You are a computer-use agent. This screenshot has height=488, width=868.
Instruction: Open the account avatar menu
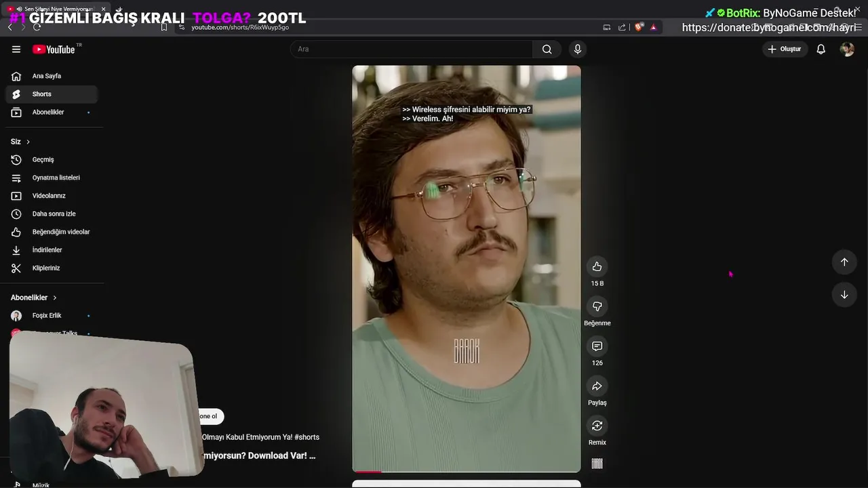click(847, 49)
